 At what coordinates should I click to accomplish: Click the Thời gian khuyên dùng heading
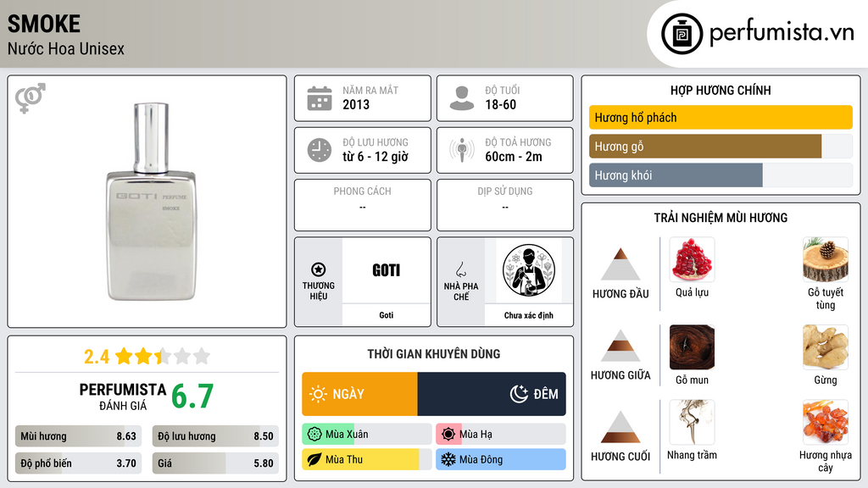tap(434, 354)
